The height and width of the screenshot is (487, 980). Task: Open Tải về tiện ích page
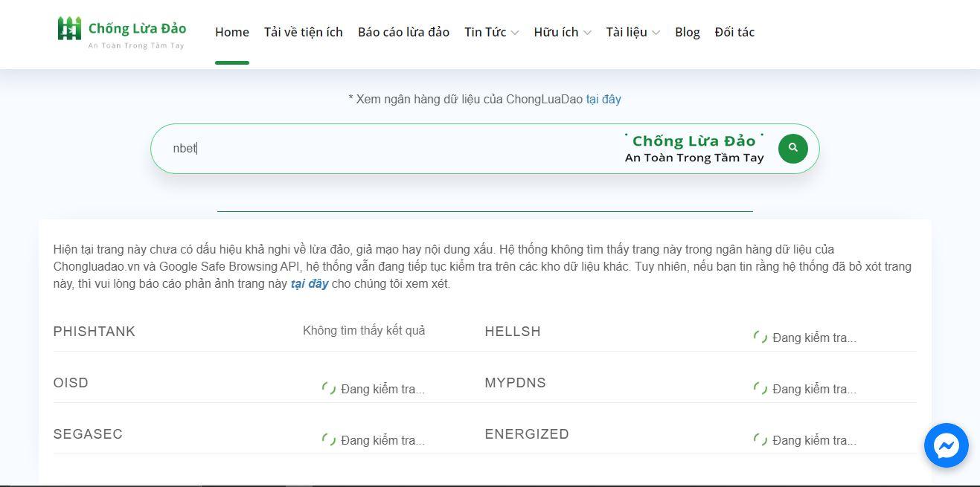coord(303,32)
